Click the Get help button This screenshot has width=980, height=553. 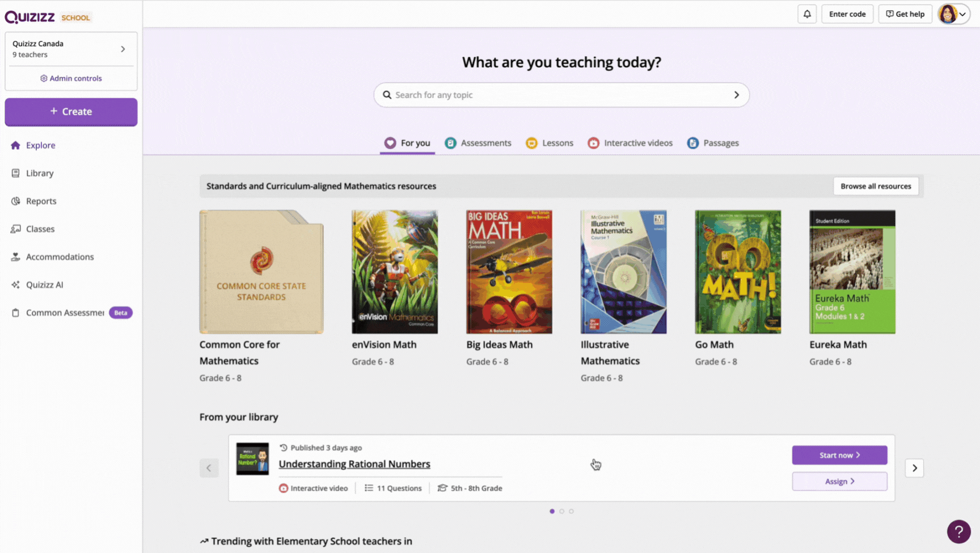click(905, 14)
